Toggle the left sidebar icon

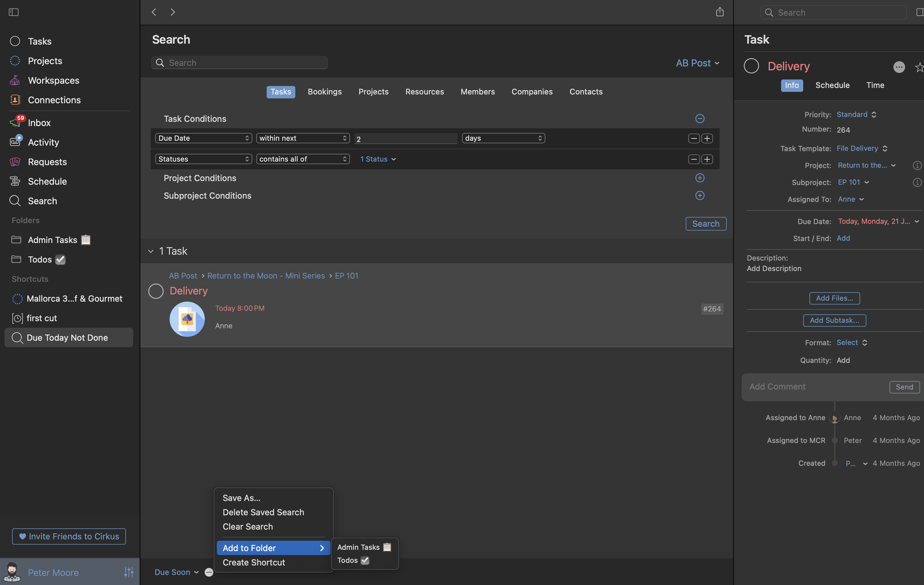(13, 12)
